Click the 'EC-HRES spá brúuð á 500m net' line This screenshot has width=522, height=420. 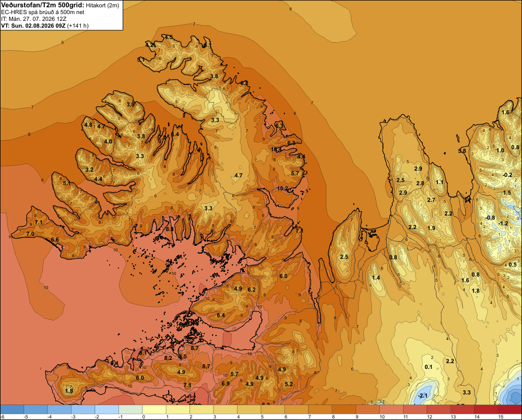(43, 13)
